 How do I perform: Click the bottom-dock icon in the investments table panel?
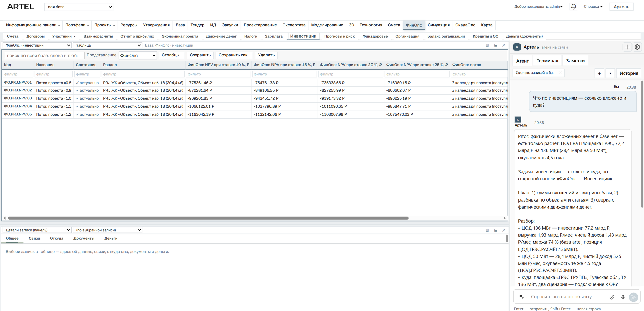(x=496, y=45)
